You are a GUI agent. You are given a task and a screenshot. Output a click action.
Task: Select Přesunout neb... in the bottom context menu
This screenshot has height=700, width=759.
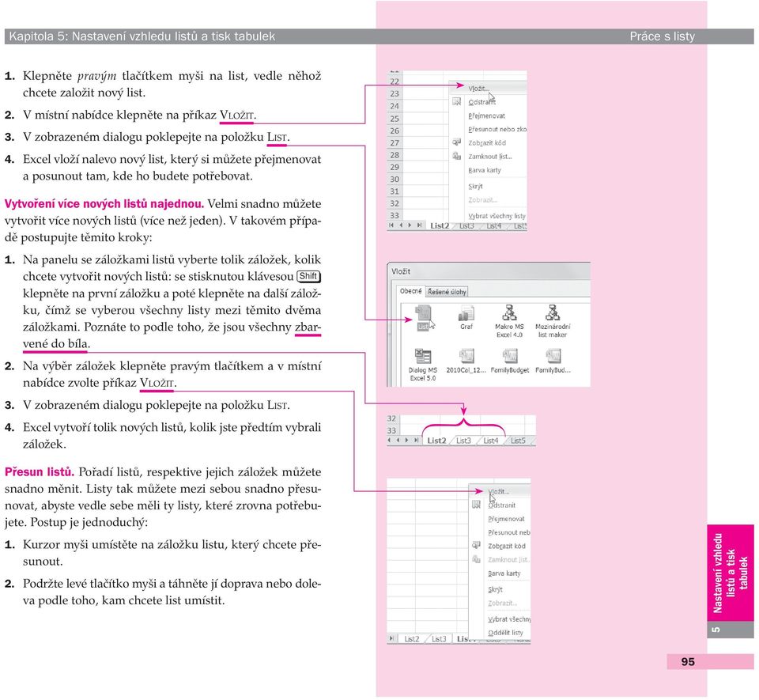[x=508, y=532]
